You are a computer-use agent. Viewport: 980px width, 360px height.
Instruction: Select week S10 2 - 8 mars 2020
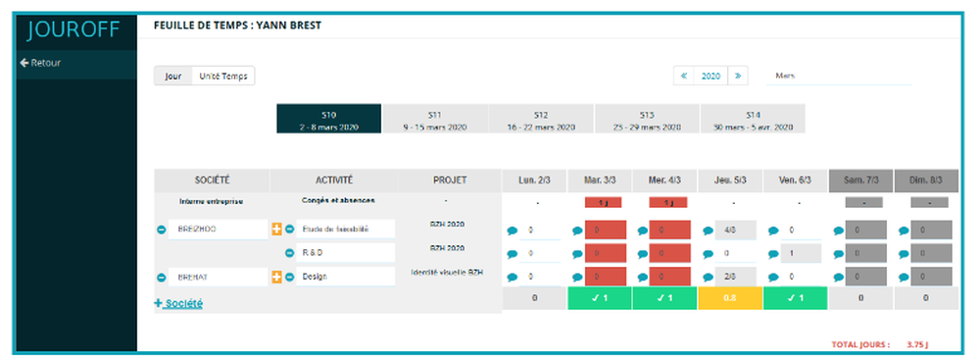click(x=328, y=119)
